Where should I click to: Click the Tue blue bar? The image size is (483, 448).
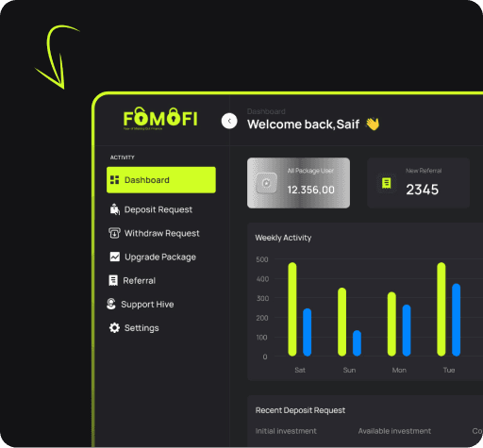[457, 320]
